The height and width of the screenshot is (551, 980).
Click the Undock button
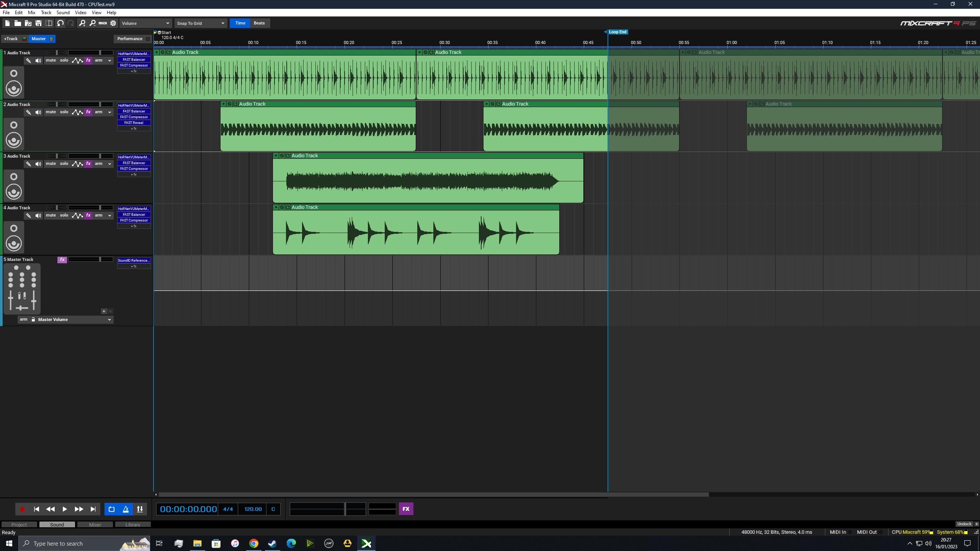coord(964,524)
